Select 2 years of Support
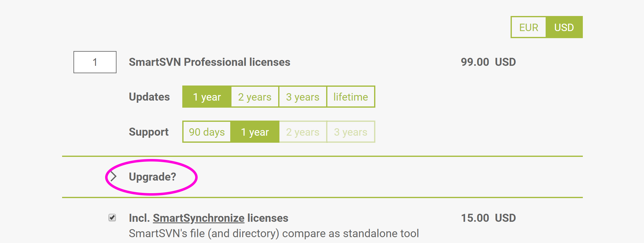The height and width of the screenshot is (243, 644). [302, 132]
